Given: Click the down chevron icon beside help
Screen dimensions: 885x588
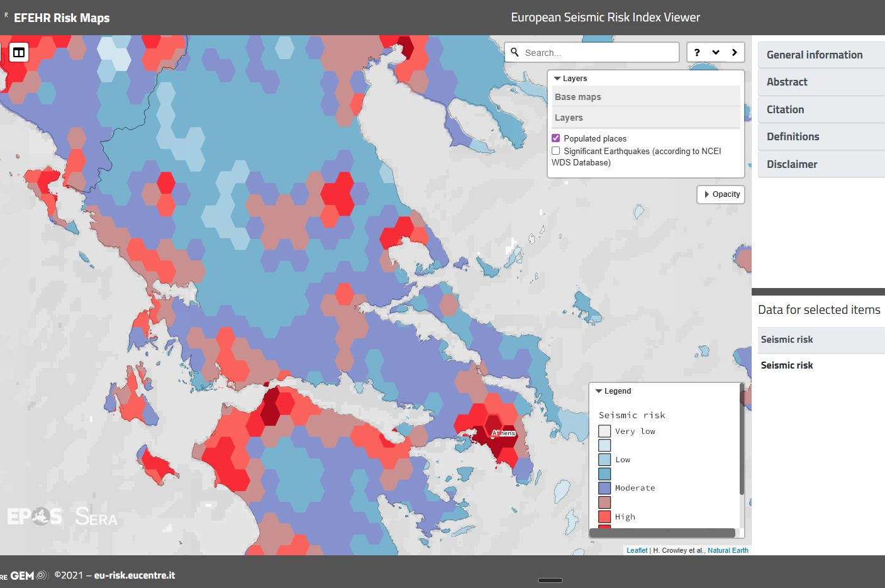Looking at the screenshot, I should 716,52.
